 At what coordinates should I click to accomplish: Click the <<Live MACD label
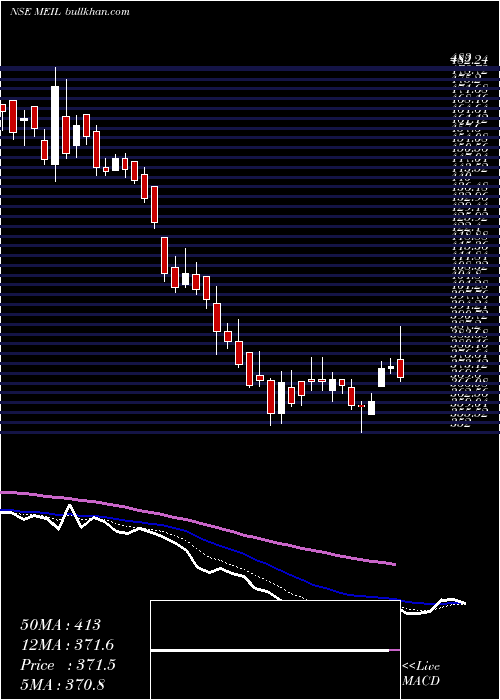[421, 674]
